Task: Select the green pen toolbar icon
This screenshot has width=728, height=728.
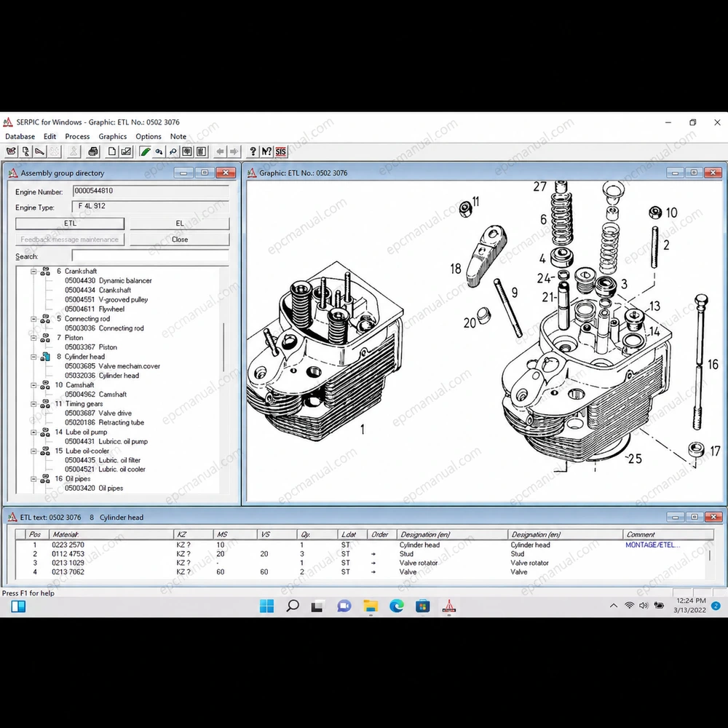Action: click(x=145, y=151)
